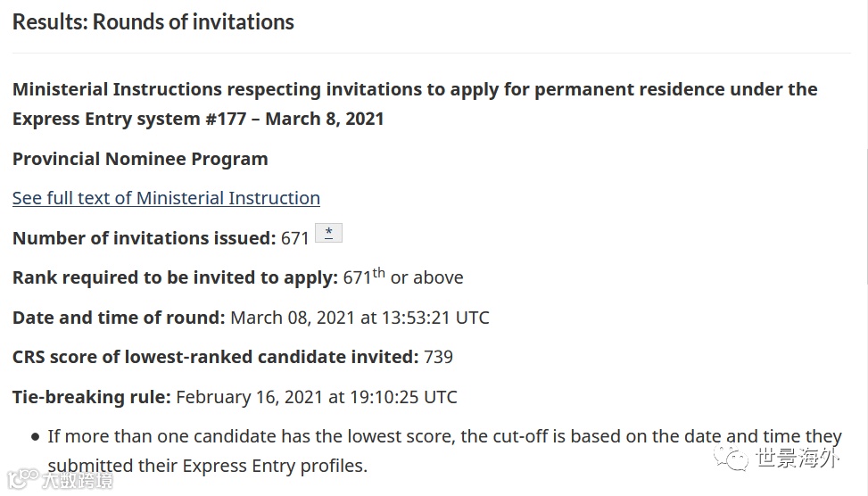The height and width of the screenshot is (496, 868).
Task: Click the 大数跨境 watermark text
Action: pos(78,480)
